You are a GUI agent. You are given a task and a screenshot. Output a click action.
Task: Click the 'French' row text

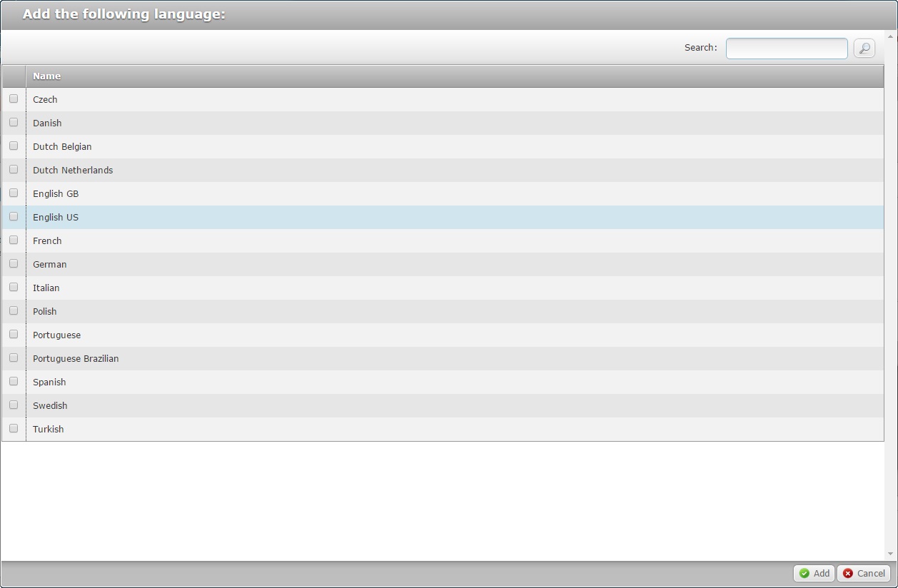(x=47, y=241)
